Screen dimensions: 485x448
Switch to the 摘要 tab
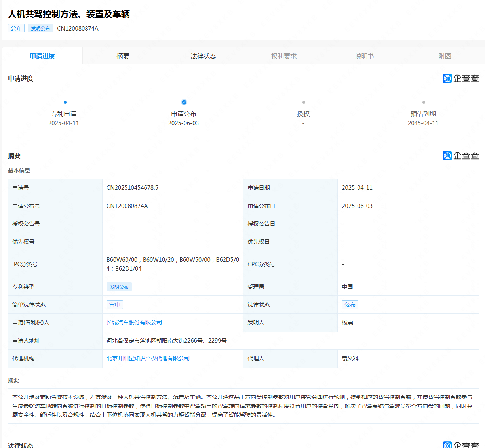tap(123, 56)
